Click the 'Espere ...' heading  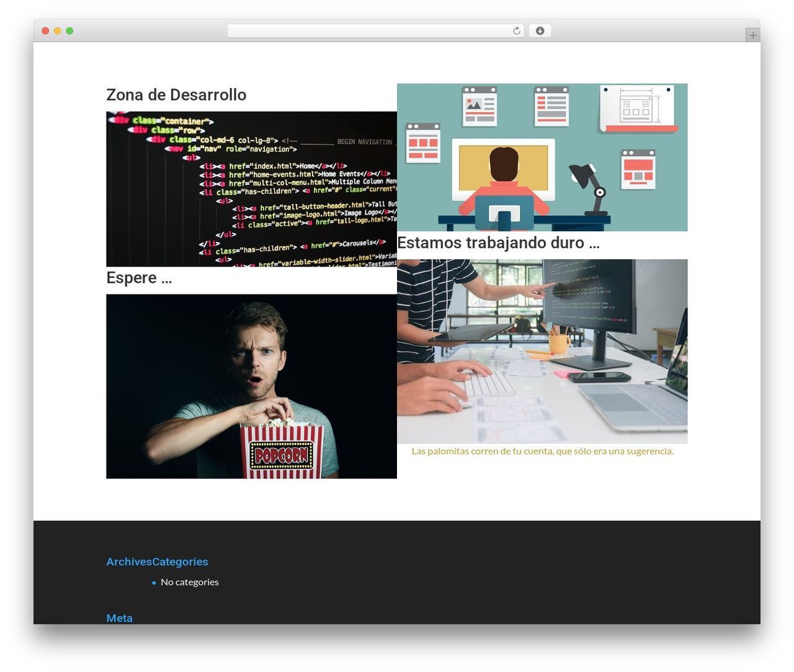(x=139, y=278)
